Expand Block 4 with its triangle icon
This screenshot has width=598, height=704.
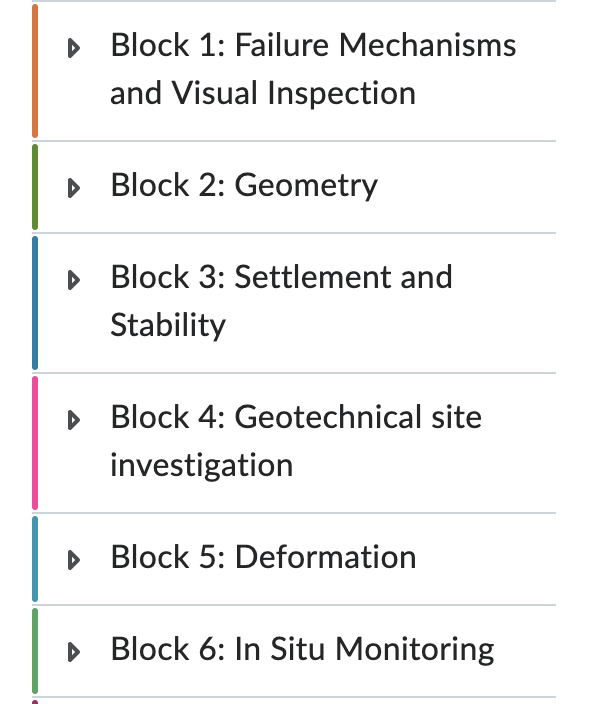[x=74, y=420]
